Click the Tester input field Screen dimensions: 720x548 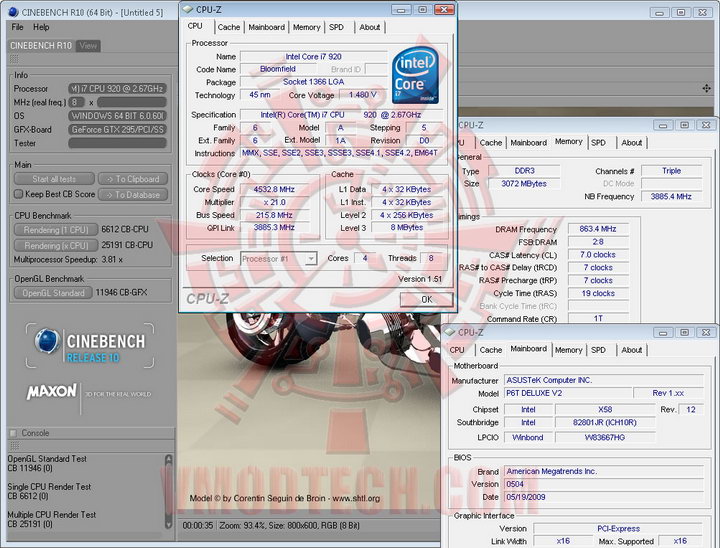click(117, 143)
